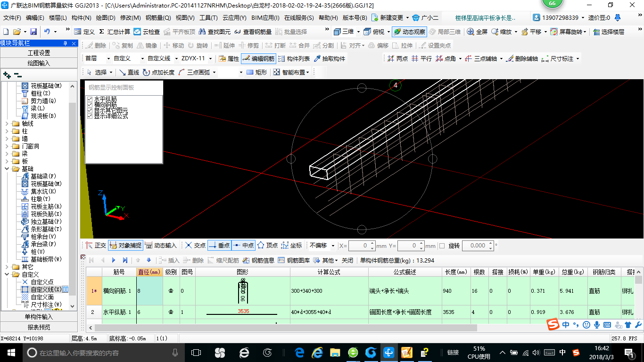
Task: Click the 报表预览 panel button
Action: pos(39,327)
